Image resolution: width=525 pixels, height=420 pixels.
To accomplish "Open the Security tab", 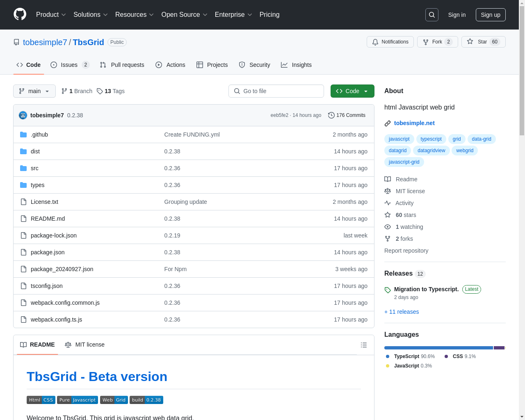I will coord(254,65).
